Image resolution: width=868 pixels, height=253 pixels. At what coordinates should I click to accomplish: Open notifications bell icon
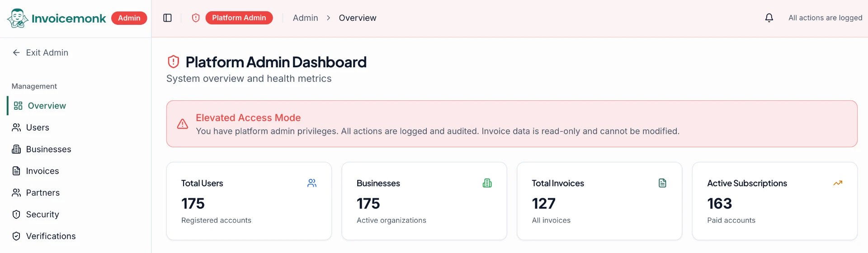tap(769, 18)
